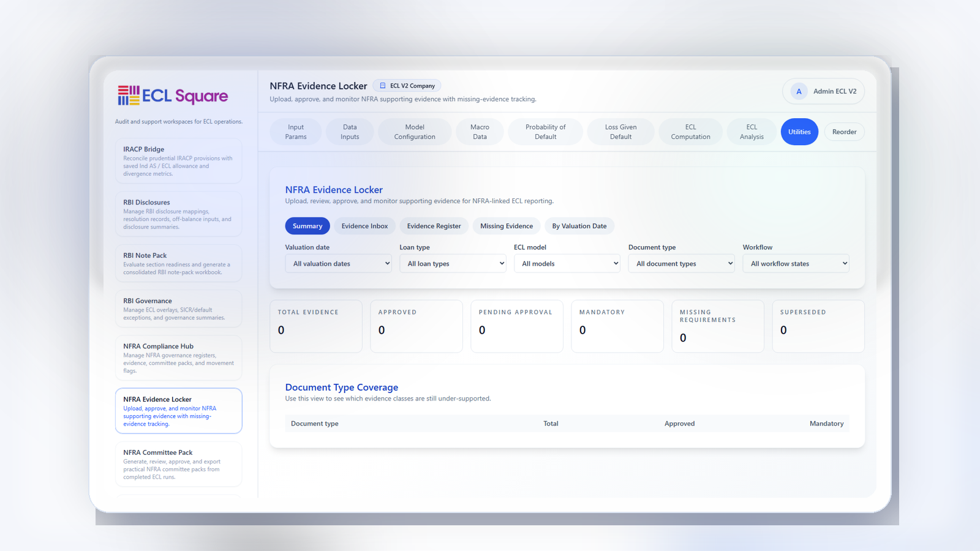Open the Admin ECL V2 account menu

tap(823, 91)
